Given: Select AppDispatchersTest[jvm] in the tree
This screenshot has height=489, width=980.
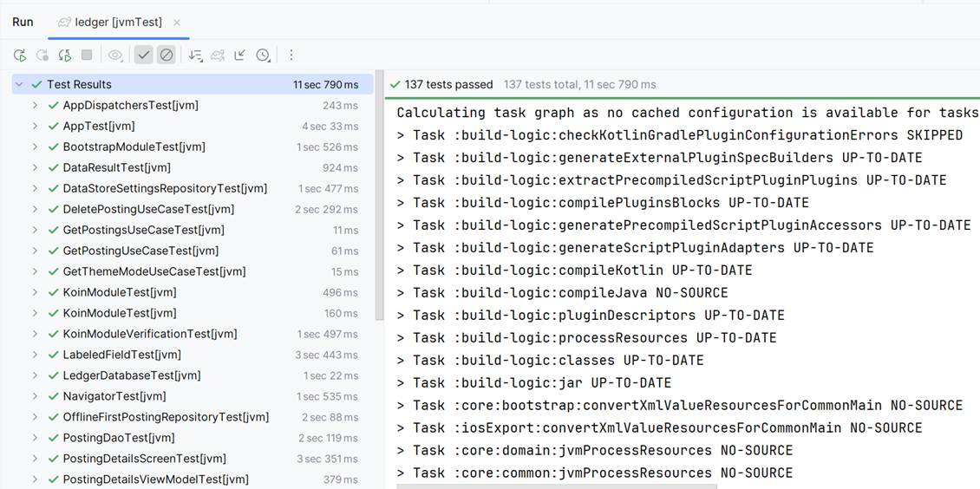Looking at the screenshot, I should pyautogui.click(x=193, y=106).
